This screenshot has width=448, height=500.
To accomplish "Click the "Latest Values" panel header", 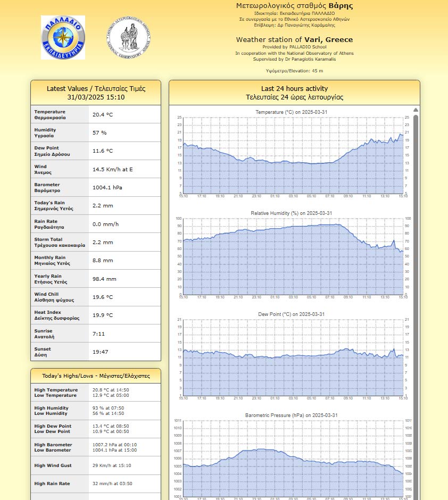I will click(x=96, y=93).
